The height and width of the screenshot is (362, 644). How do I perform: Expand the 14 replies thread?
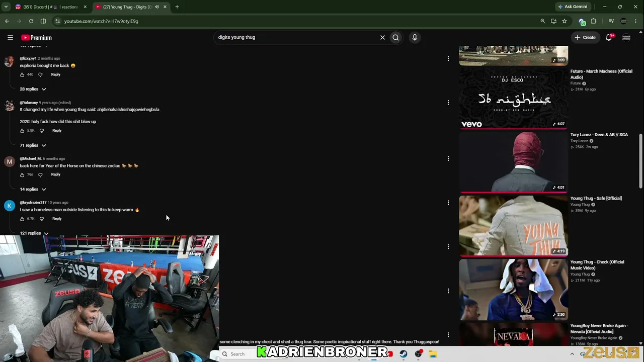33,189
